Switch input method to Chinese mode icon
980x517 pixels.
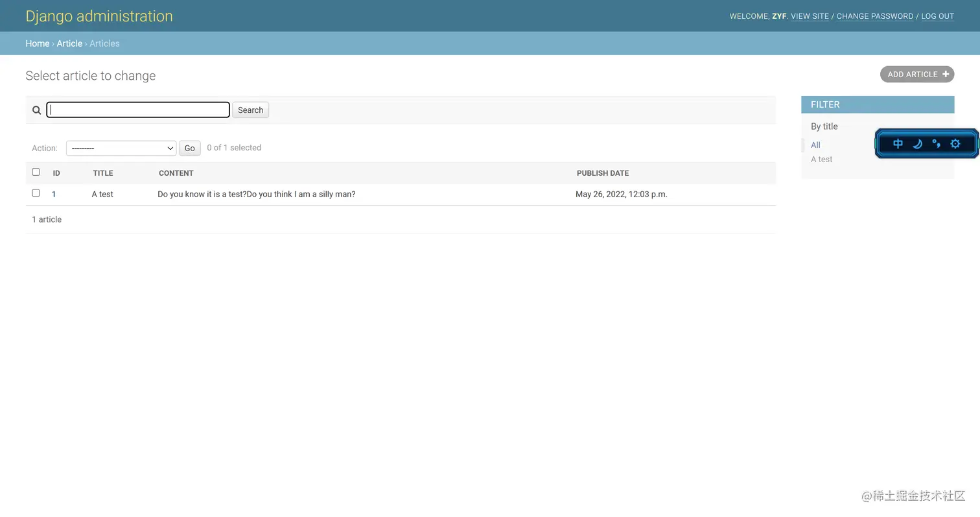coord(898,144)
